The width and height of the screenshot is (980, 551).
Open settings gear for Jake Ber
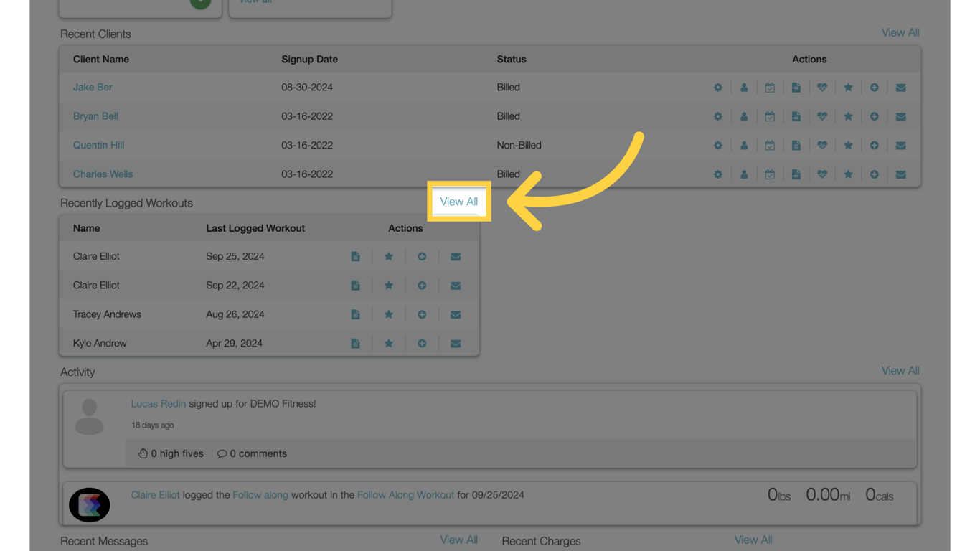(x=718, y=88)
